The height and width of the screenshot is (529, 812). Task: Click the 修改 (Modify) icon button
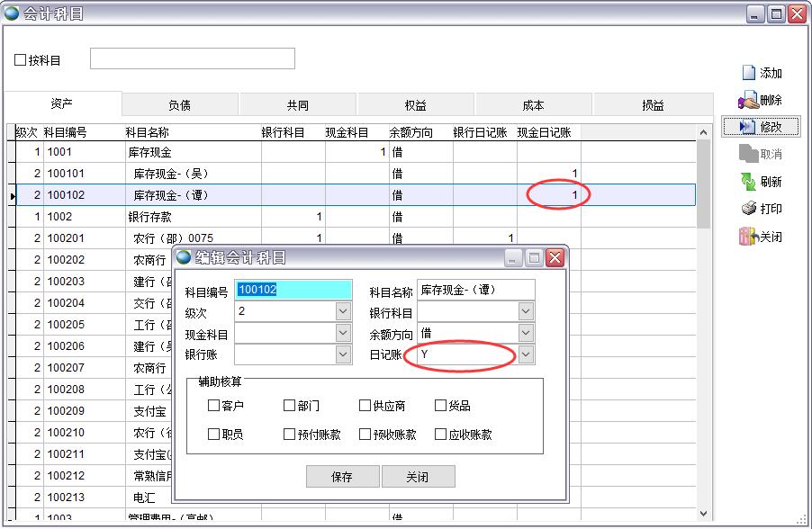pyautogui.click(x=747, y=127)
